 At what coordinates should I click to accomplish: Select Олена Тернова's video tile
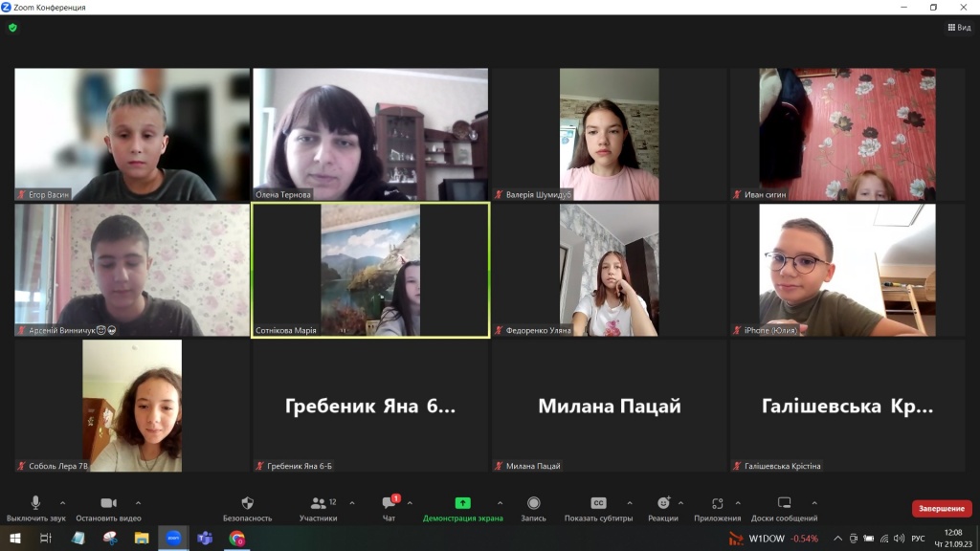pyautogui.click(x=370, y=134)
